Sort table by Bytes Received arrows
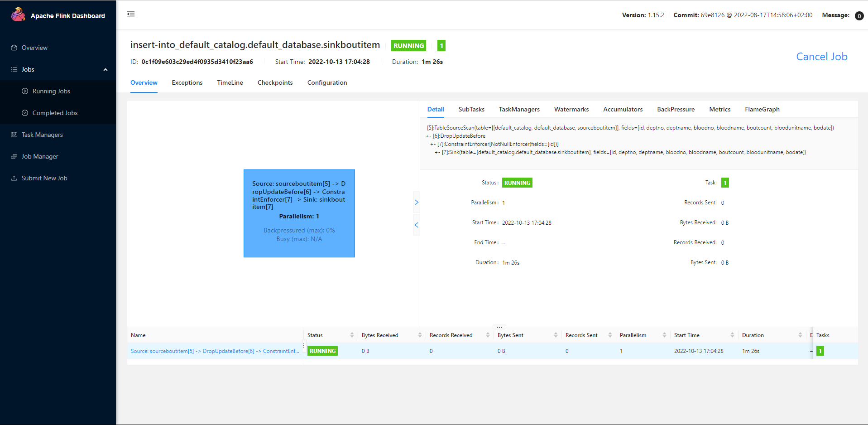The height and width of the screenshot is (425, 868). (420, 335)
